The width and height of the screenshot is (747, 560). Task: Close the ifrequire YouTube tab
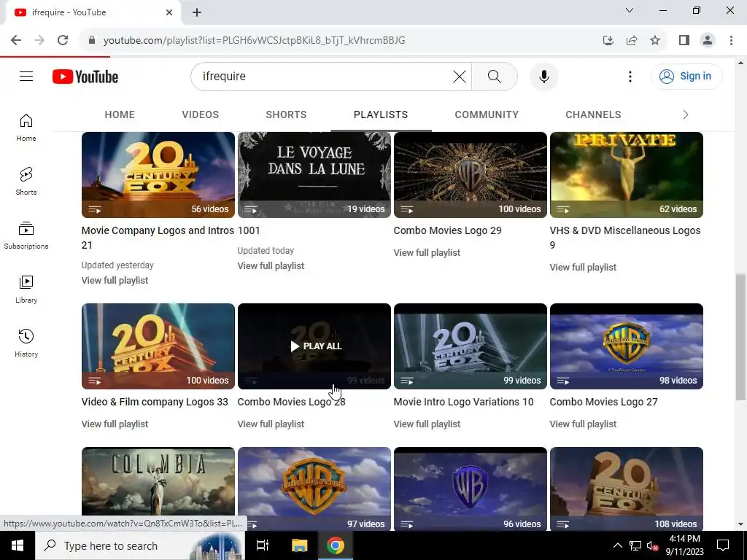pos(169,12)
